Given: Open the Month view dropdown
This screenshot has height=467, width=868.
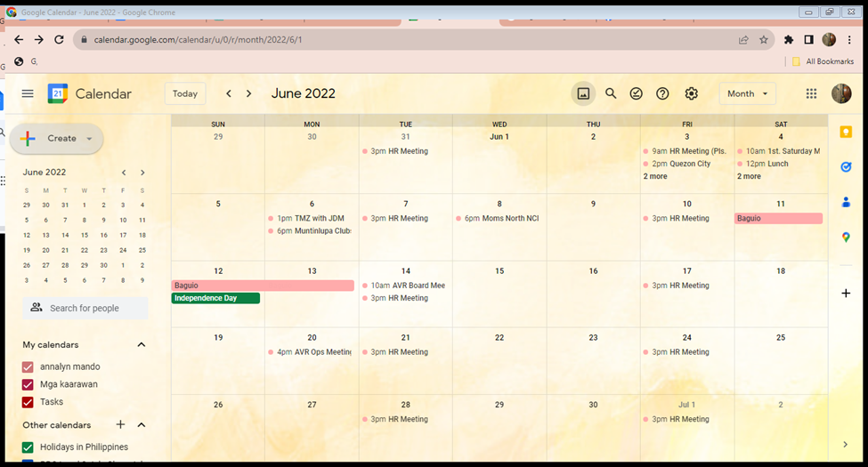Looking at the screenshot, I should pos(747,93).
